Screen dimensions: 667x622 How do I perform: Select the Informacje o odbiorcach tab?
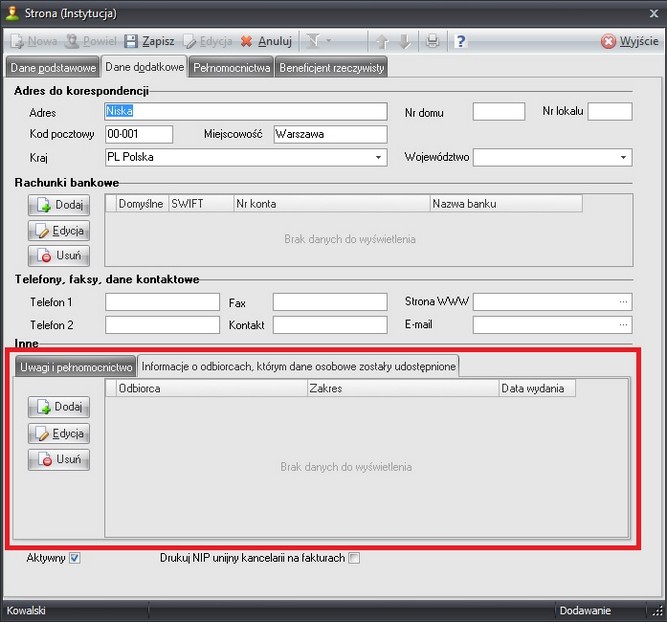299,366
